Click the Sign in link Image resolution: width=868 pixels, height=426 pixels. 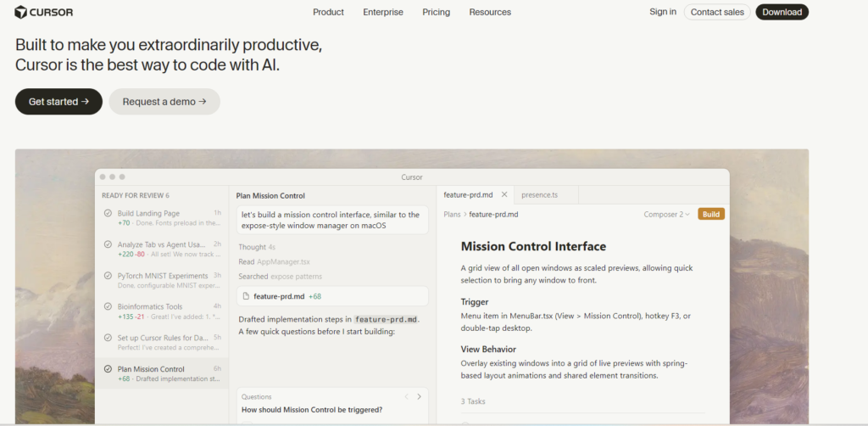tap(663, 12)
